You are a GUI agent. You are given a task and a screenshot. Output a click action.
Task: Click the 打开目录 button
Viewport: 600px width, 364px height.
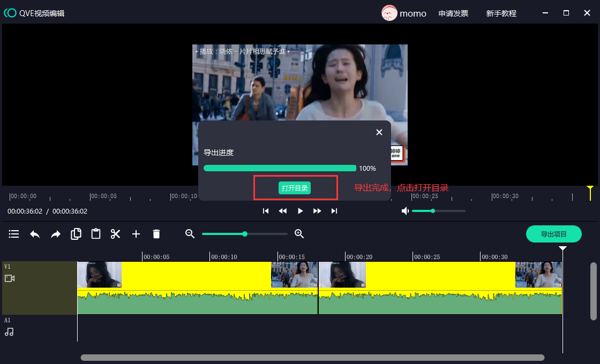pos(295,188)
